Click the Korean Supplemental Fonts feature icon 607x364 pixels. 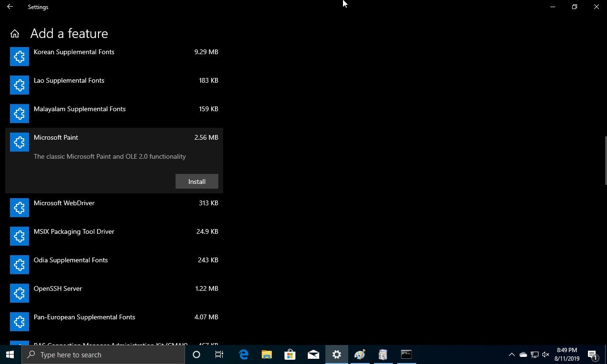point(20,56)
